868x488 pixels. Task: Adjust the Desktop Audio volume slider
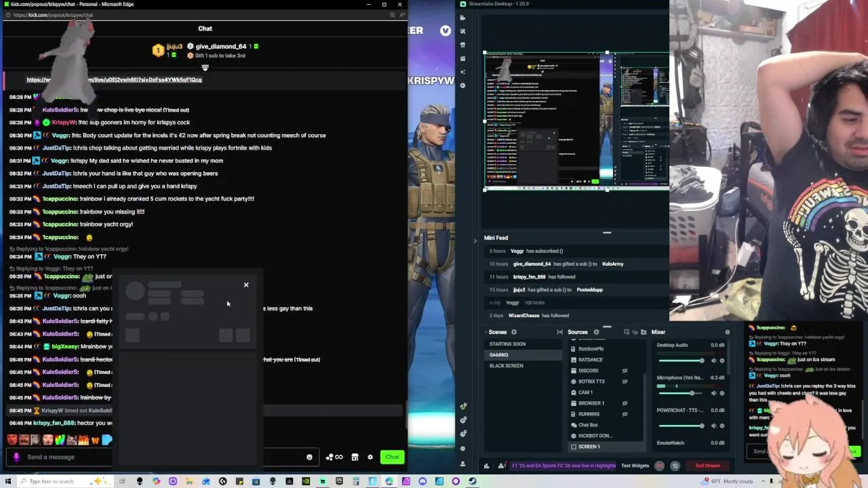pyautogui.click(x=682, y=361)
